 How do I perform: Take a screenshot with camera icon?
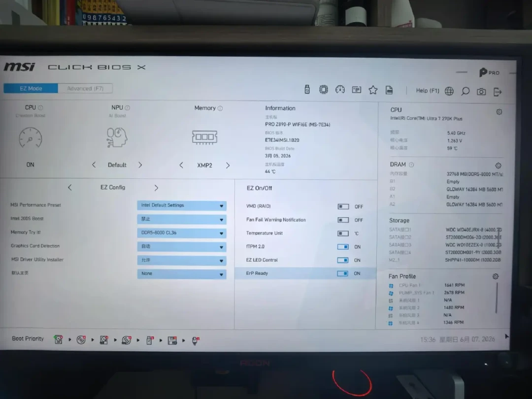pos(481,92)
